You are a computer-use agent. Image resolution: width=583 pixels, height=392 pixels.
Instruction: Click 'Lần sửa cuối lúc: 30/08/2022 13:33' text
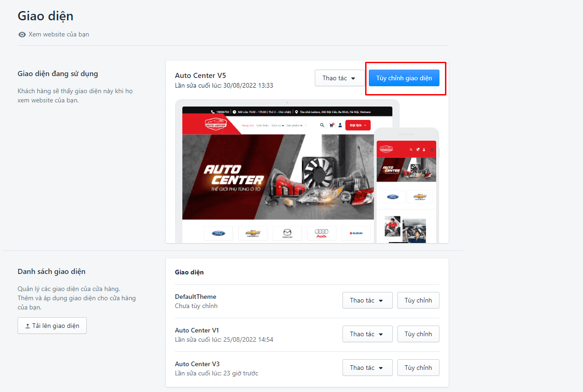[x=224, y=85]
